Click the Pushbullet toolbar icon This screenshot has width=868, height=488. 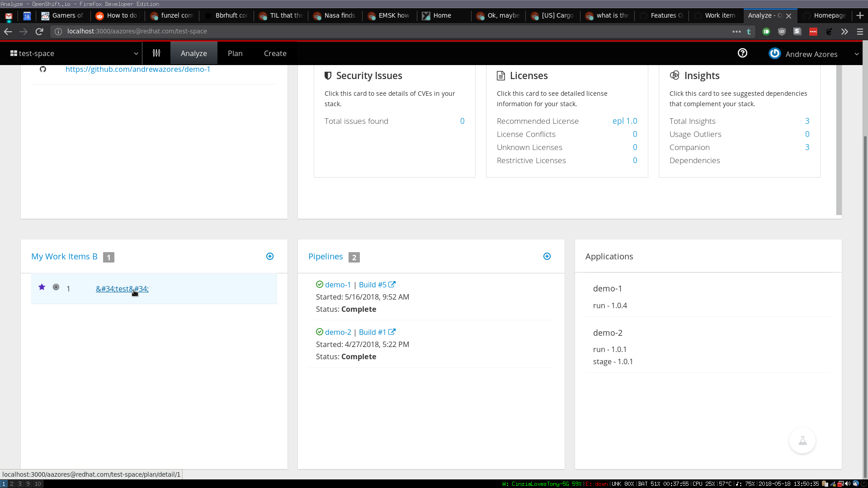pos(766,32)
